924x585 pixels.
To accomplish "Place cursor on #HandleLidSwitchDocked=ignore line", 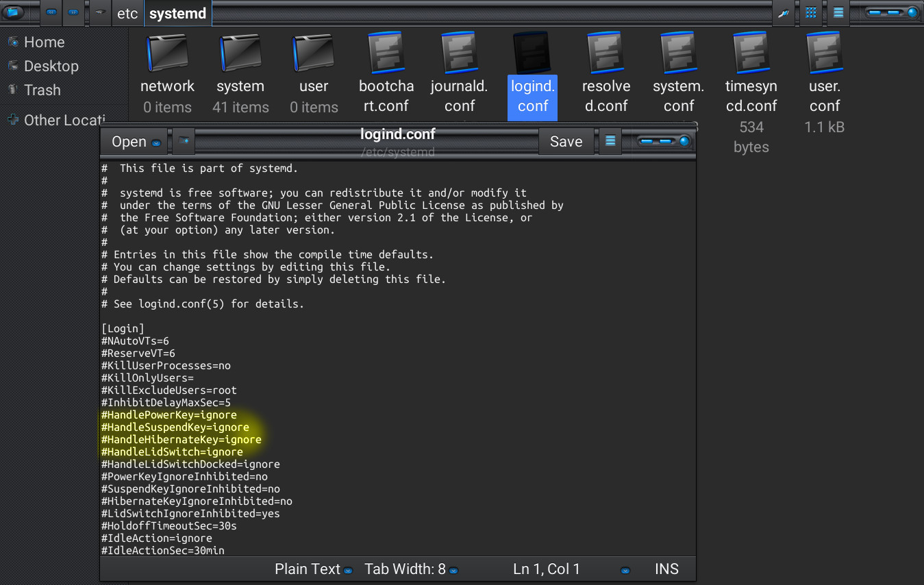I will 190,464.
